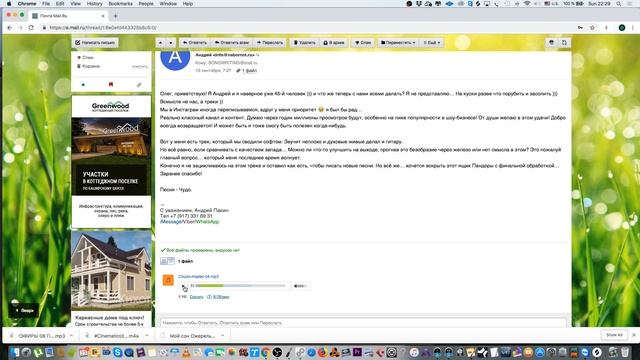The image size is (640, 360).
Task: Open message in new window icon
Action: (564, 42)
